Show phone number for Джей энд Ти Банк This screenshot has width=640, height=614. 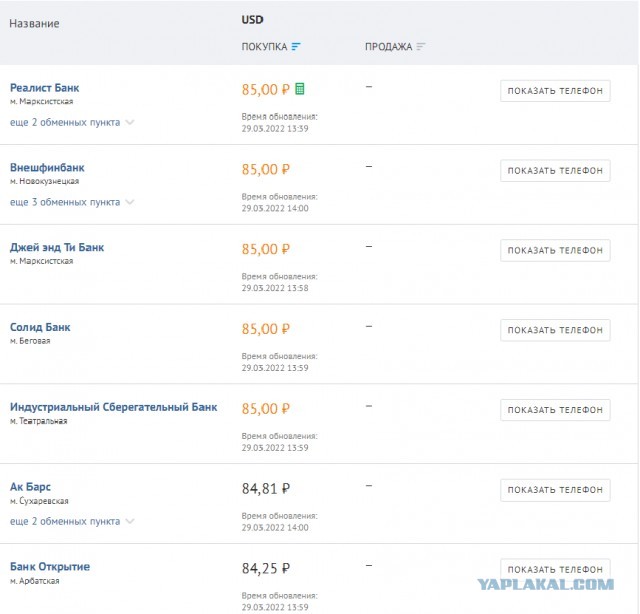coord(555,250)
